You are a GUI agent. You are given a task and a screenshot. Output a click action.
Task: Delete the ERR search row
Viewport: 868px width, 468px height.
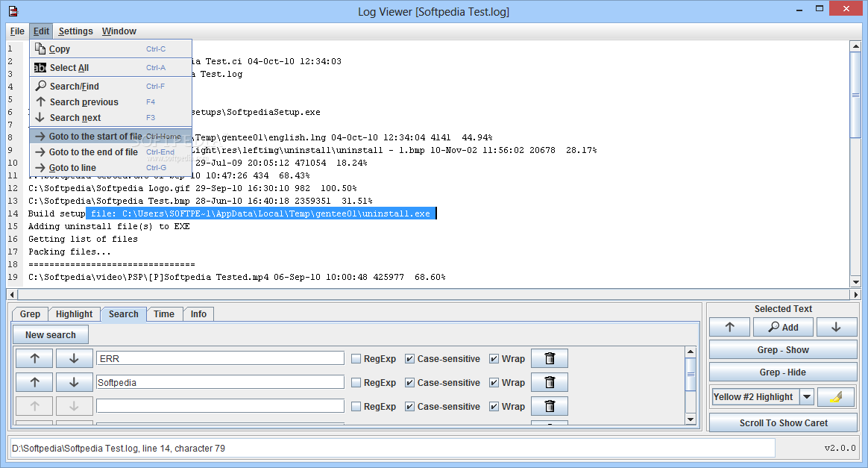[x=550, y=358]
